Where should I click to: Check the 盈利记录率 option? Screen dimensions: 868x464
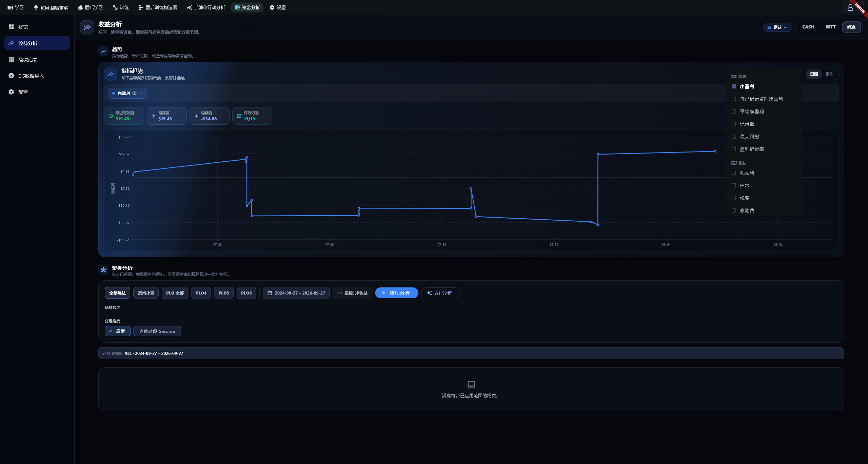pyautogui.click(x=734, y=149)
